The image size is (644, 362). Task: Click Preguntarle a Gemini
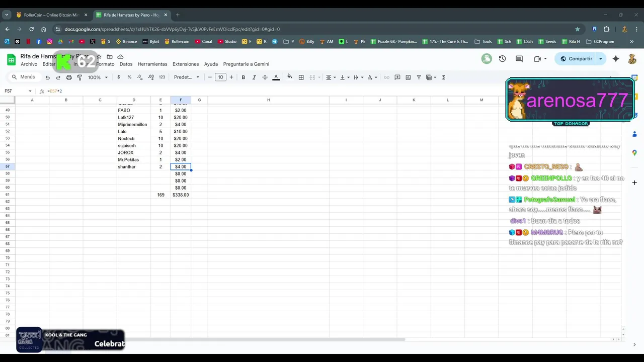246,64
